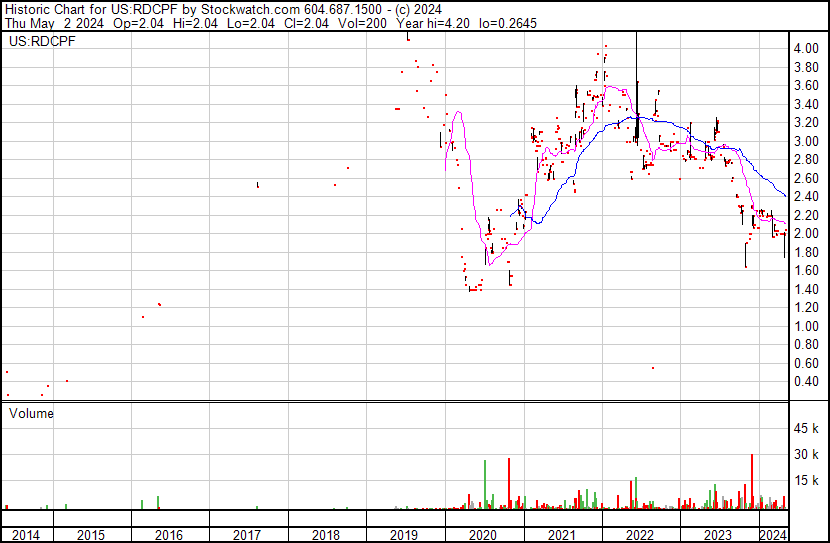
Task: Select the 2022 year label
Action: (640, 535)
